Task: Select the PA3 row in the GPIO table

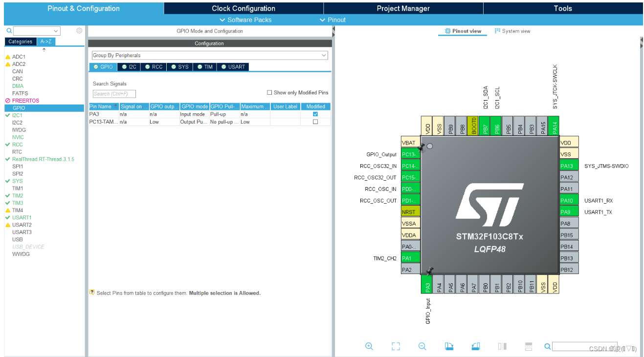Action: [210, 114]
